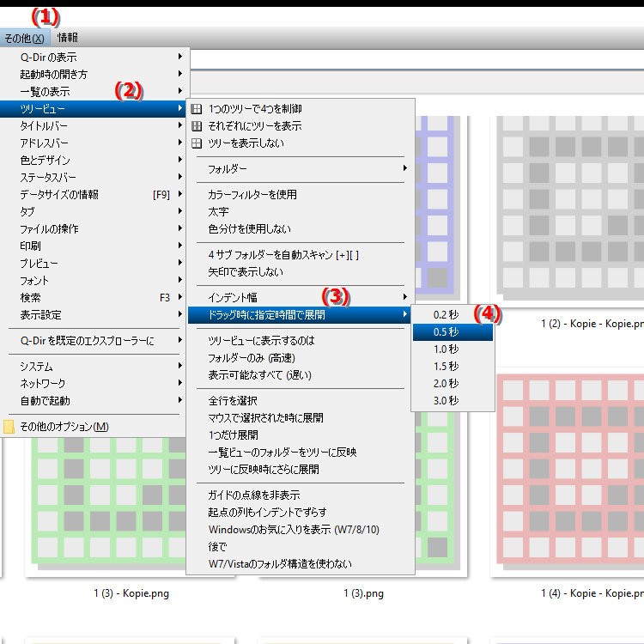The height and width of the screenshot is (644, 644).
Task: Select gray thumbnail 1 (2) - Kopie - Kopie.png
Action: [570, 208]
